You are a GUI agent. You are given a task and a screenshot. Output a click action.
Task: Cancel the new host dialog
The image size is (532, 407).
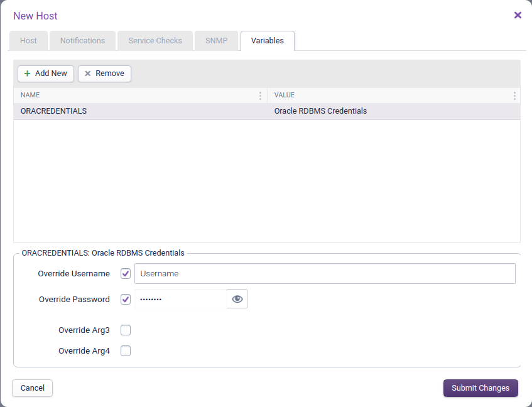pyautogui.click(x=33, y=388)
